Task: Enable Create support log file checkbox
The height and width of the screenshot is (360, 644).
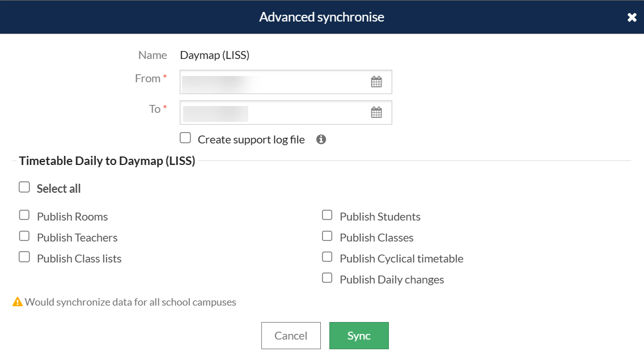Action: point(185,138)
